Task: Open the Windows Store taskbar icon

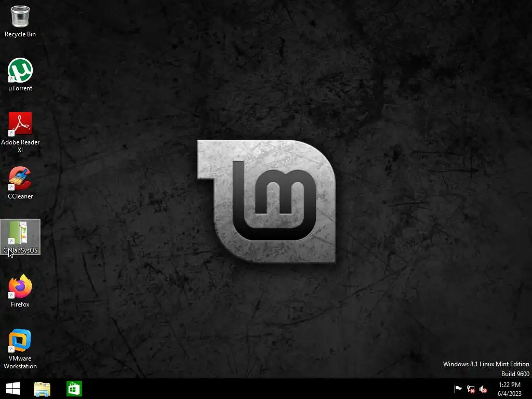Action: (x=74, y=389)
